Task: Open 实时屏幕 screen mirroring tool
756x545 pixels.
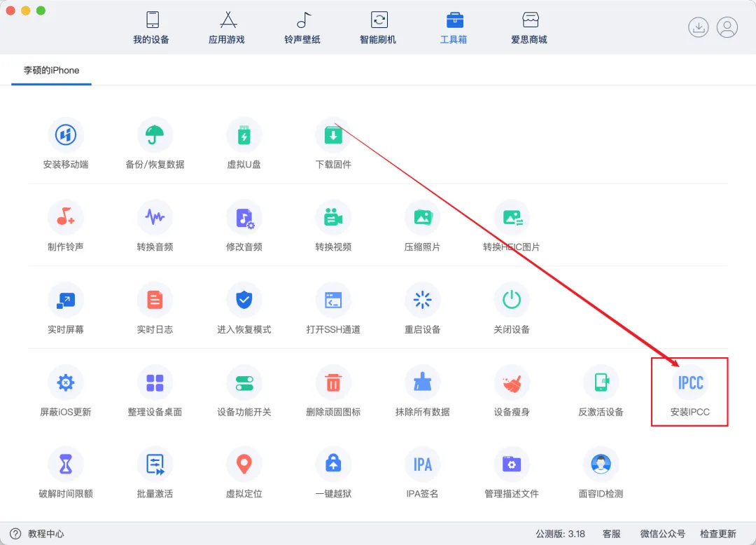Action: [66, 300]
